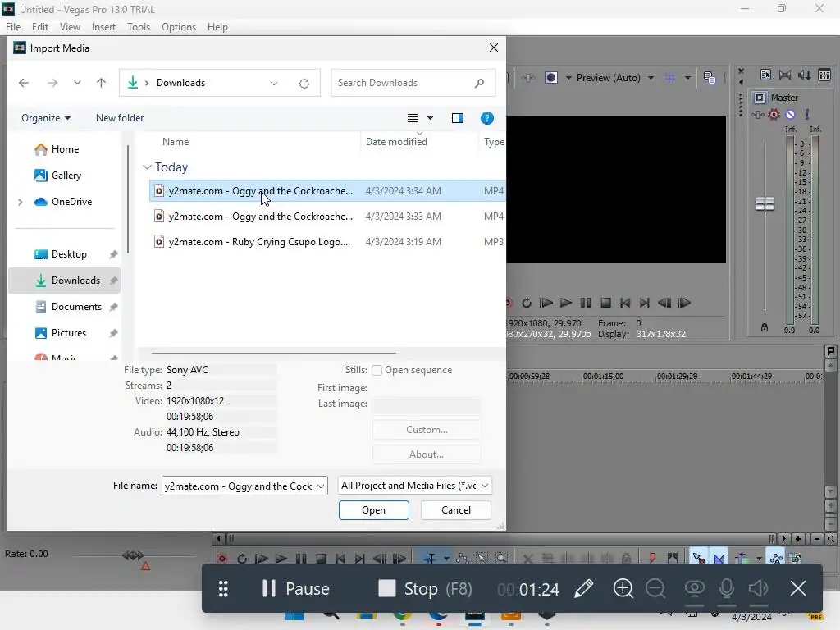The height and width of the screenshot is (630, 840).
Task: Click the Back arrow in Import Media
Action: pyautogui.click(x=24, y=83)
